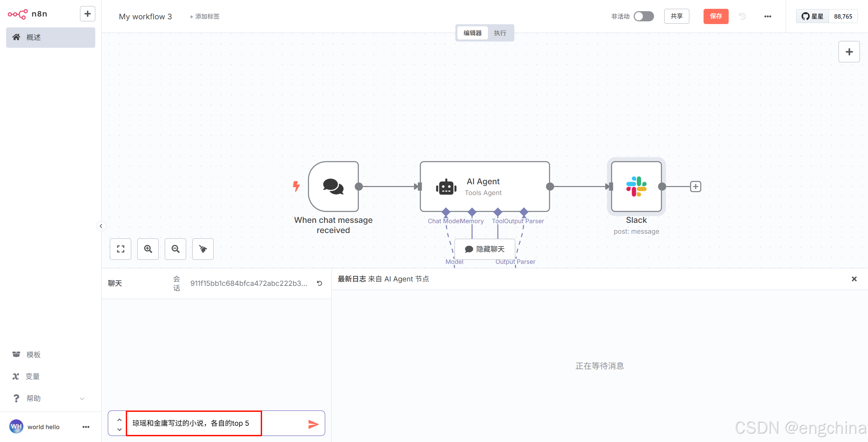This screenshot has width=868, height=442.
Task: Open 模板 templates in the sidebar
Action: (x=33, y=355)
